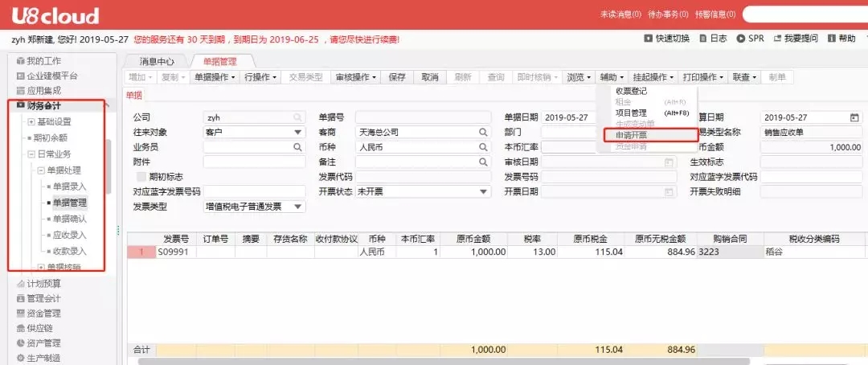Open the 挂起操作 toolbar dropdown

[x=653, y=77]
